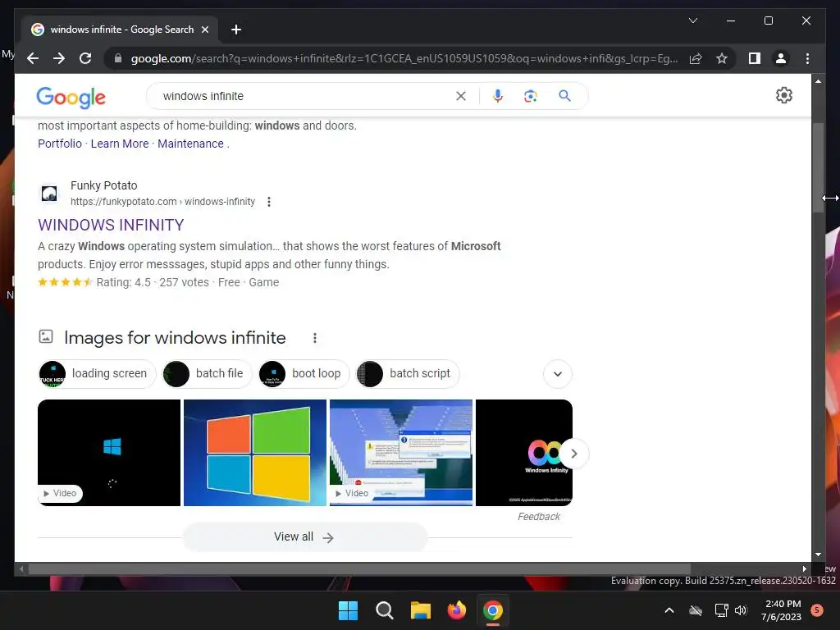Open volume speaker tray icon

click(x=741, y=610)
